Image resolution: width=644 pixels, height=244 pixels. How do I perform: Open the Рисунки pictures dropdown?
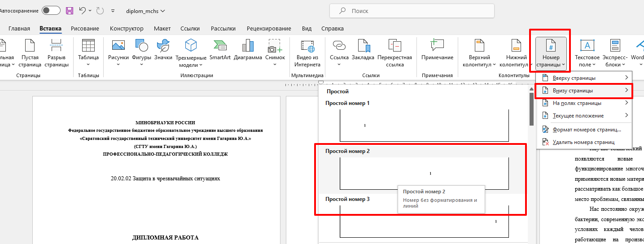click(118, 53)
